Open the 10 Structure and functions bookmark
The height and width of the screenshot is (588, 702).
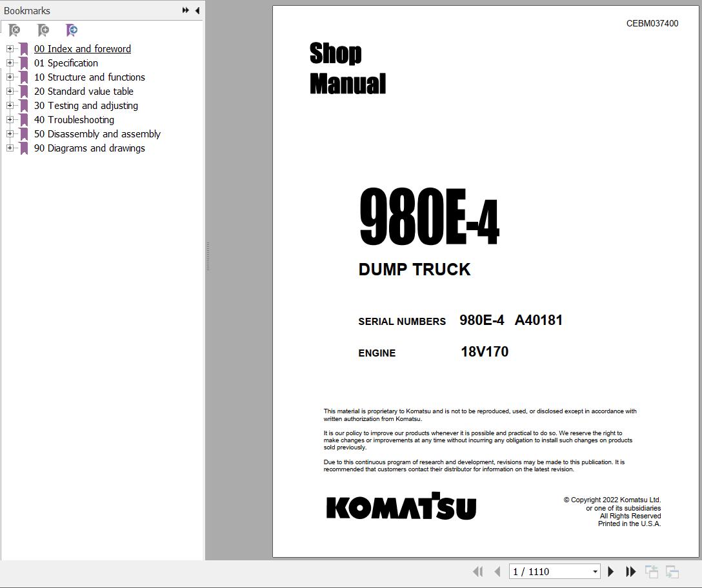point(90,77)
